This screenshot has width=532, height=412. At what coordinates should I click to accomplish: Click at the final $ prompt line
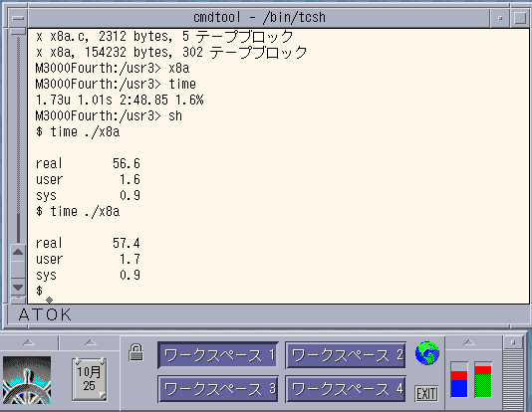pyautogui.click(x=40, y=291)
